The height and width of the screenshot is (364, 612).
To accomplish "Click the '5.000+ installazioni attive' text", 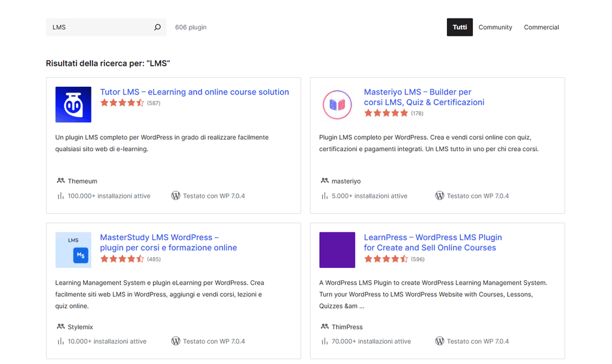I will pos(369,196).
